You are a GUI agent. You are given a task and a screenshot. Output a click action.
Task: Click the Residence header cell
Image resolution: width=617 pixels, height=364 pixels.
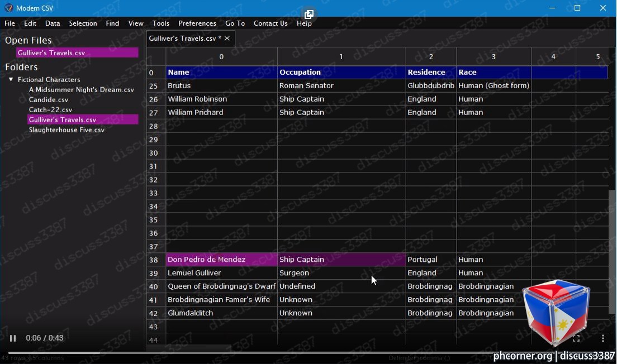(x=431, y=73)
